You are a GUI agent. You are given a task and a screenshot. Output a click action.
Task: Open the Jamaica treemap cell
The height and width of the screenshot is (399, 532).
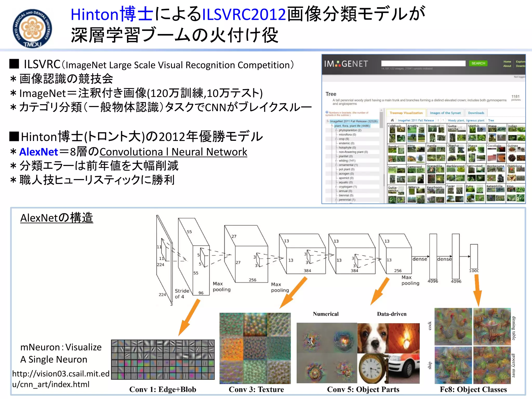[x=416, y=194]
